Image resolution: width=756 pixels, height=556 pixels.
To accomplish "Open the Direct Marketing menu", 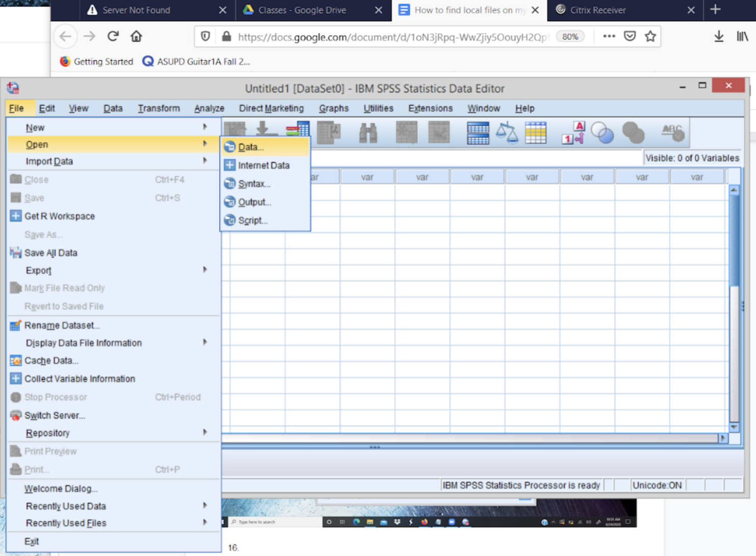I will 271,108.
